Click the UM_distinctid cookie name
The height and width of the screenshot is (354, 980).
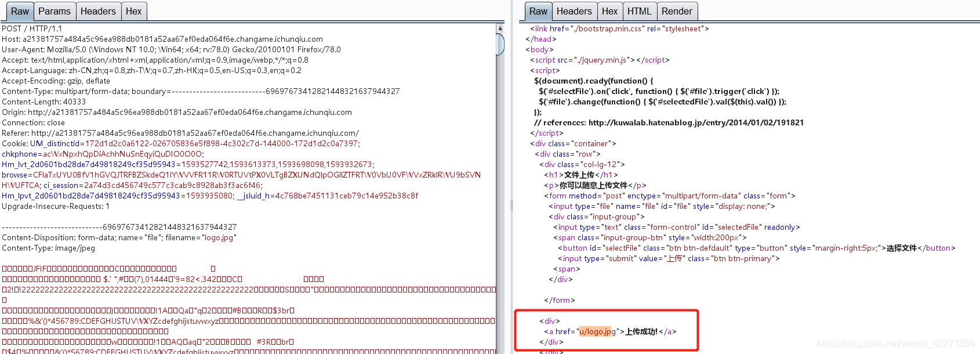click(x=55, y=143)
